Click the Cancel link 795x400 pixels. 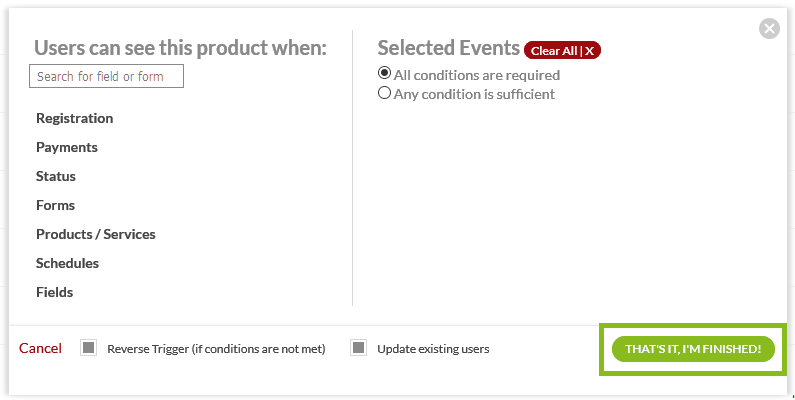point(40,348)
